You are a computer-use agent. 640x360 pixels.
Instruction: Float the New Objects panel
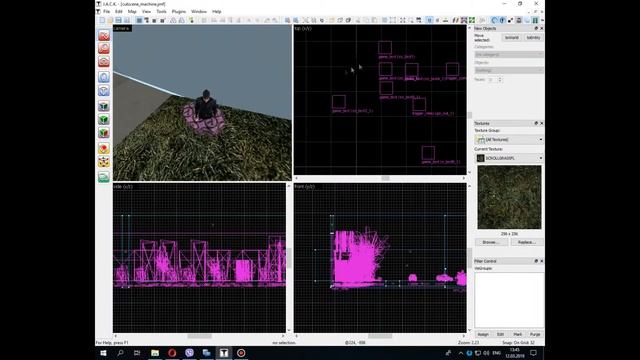coord(536,29)
